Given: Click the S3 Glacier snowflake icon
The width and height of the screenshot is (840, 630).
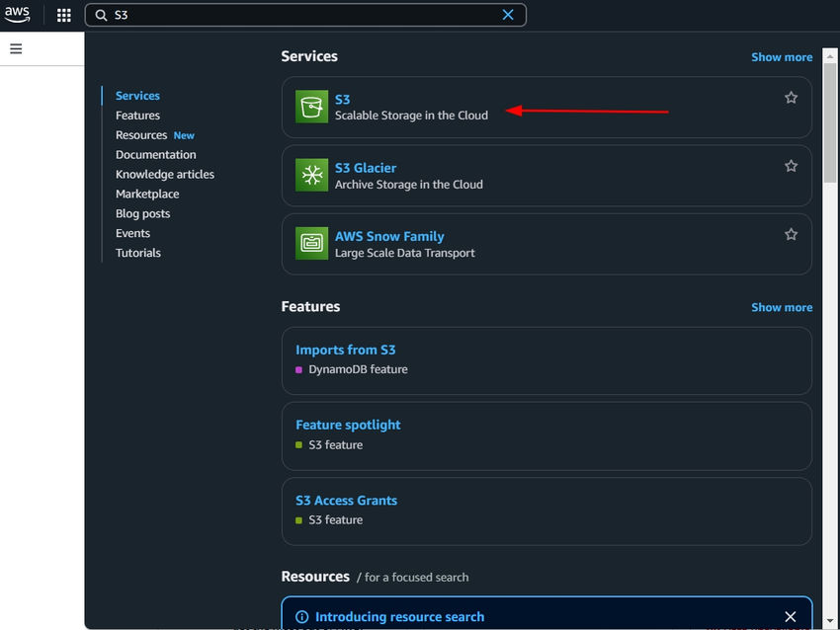Looking at the screenshot, I should tap(311, 175).
